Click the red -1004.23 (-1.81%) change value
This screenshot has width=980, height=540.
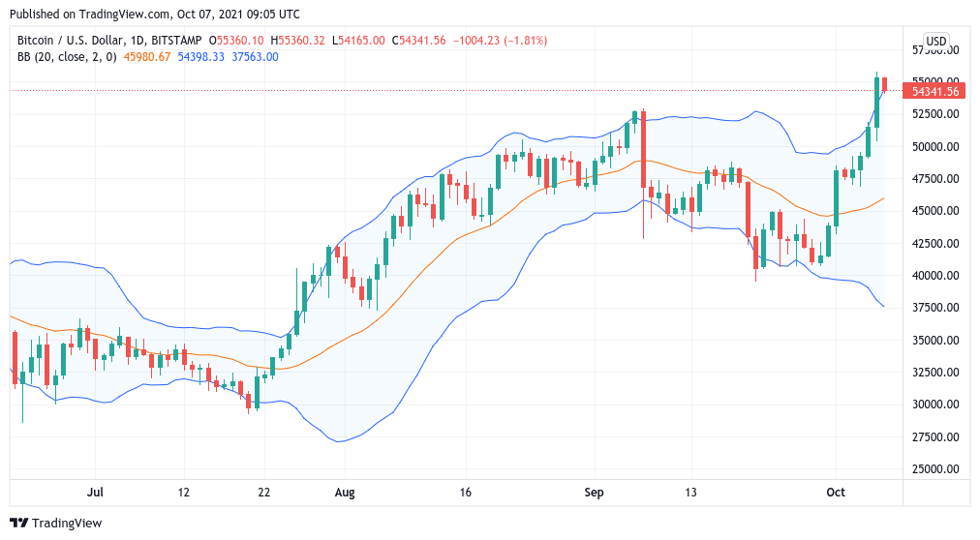[501, 41]
